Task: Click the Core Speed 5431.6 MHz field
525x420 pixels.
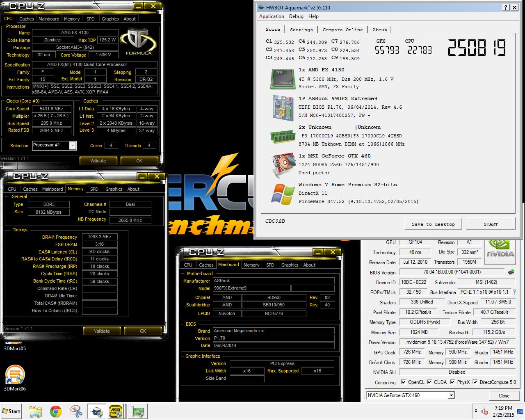Action: click(52, 109)
